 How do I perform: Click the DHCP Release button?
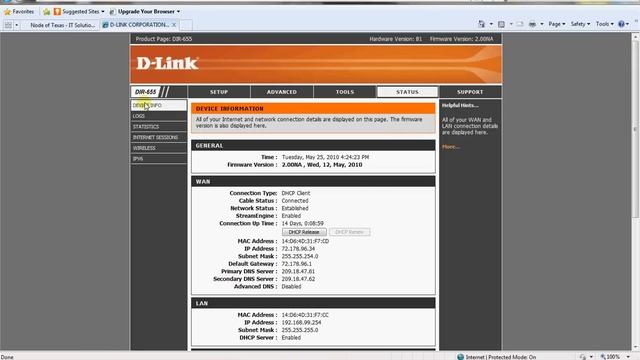tap(304, 232)
